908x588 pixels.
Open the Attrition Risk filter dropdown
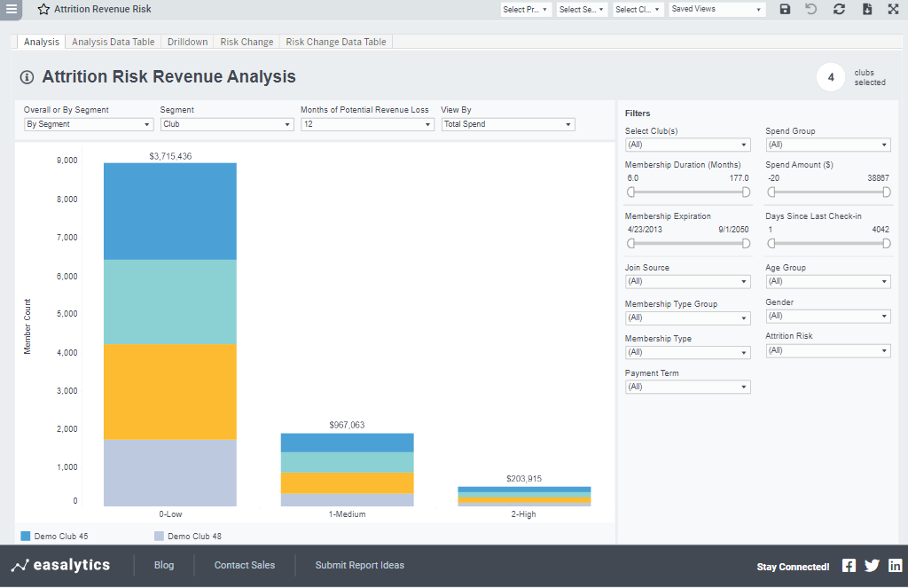tap(827, 351)
